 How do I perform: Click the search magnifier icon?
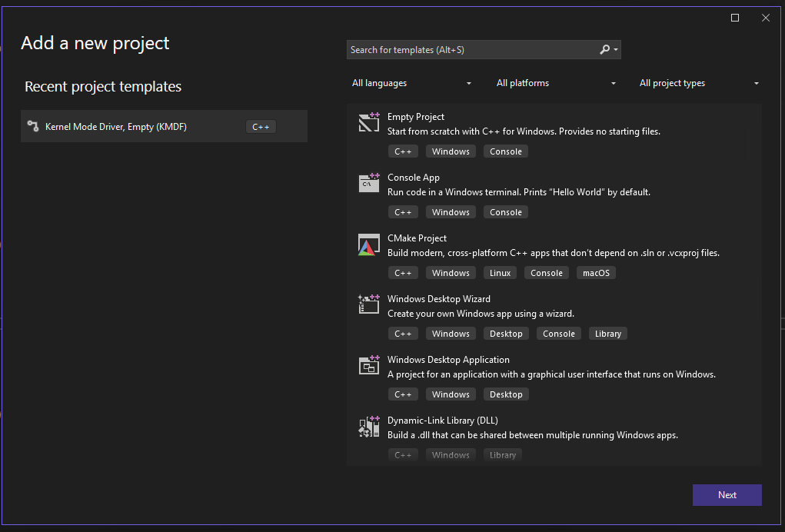click(604, 49)
